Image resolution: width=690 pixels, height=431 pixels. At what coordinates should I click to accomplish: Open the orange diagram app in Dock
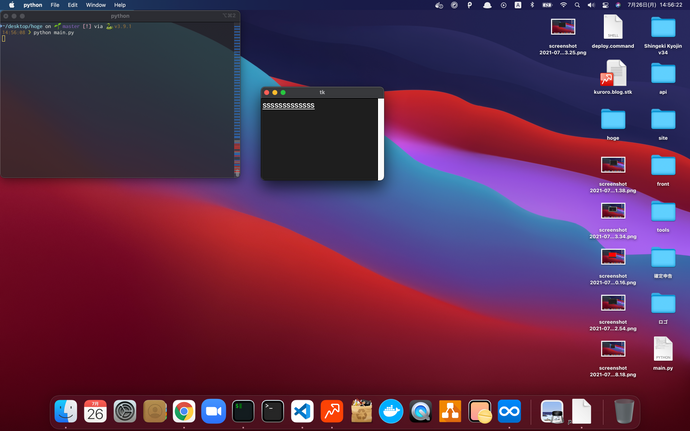450,411
